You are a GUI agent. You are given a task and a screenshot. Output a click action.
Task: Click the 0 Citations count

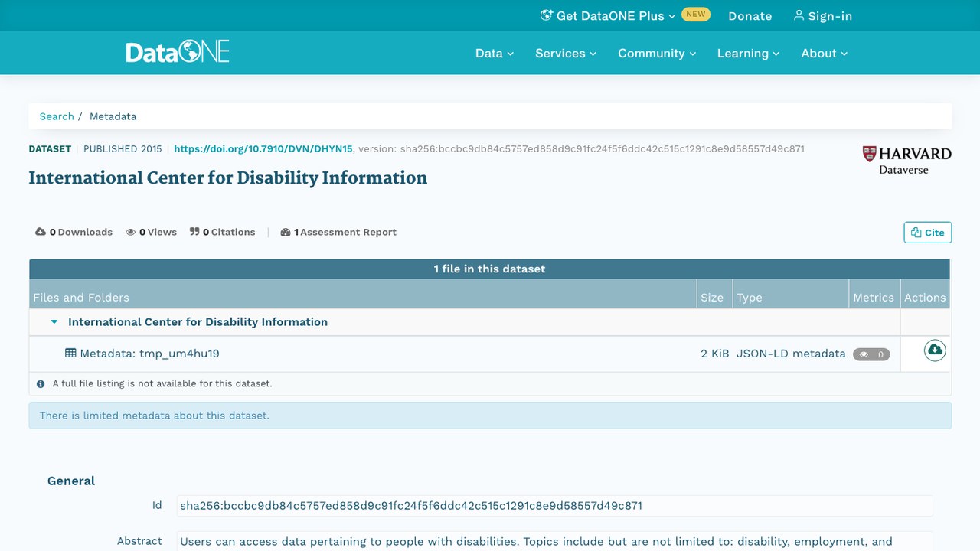[x=223, y=232]
